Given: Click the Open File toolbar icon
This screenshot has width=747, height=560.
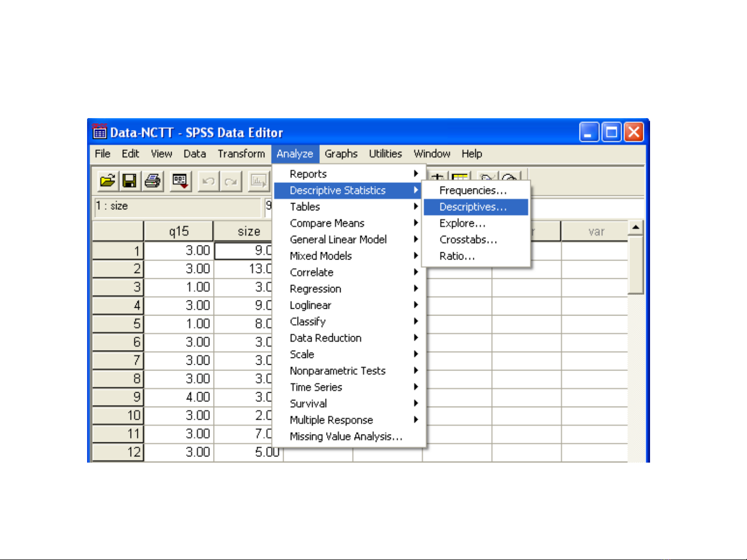Looking at the screenshot, I should [x=108, y=181].
